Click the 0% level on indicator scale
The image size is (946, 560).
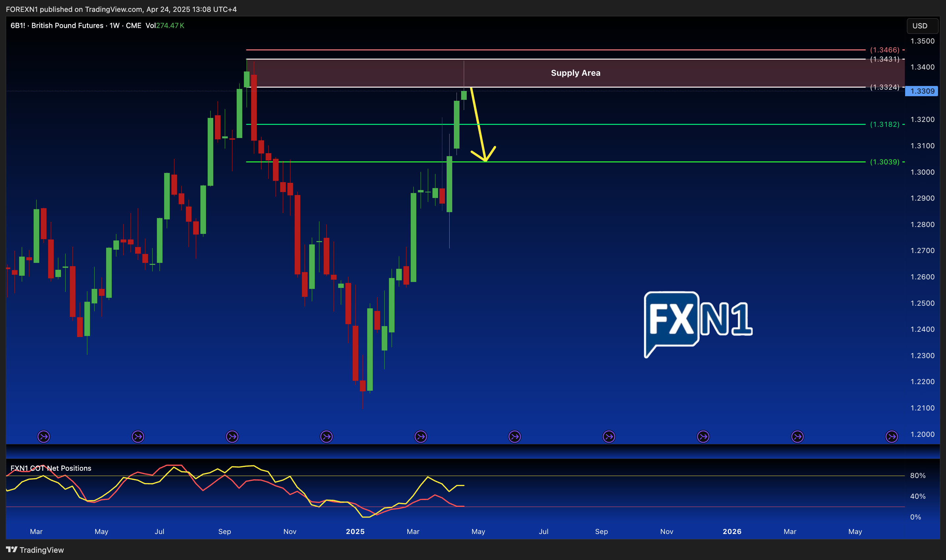tap(915, 517)
